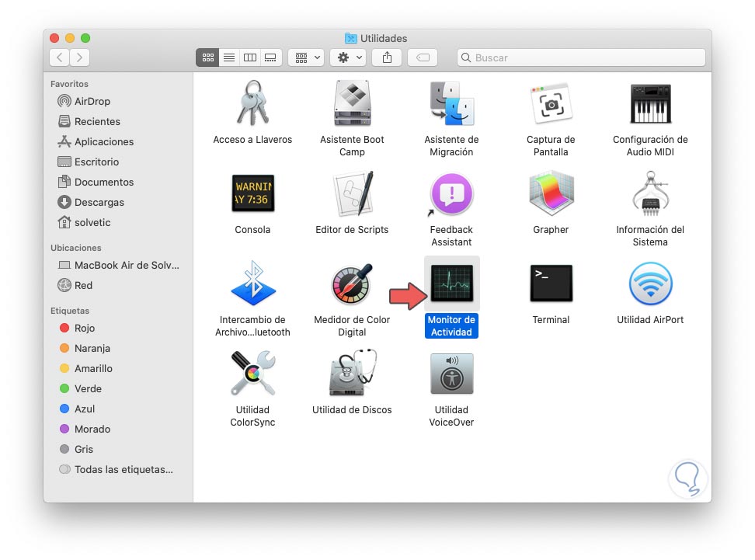
Task: Open Utilidad de Discos icon
Action: 352,372
